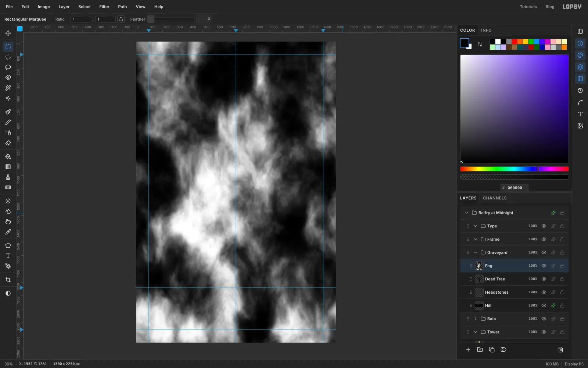The height and width of the screenshot is (368, 588).
Task: Select the Fog layer thumbnail
Action: tap(479, 266)
